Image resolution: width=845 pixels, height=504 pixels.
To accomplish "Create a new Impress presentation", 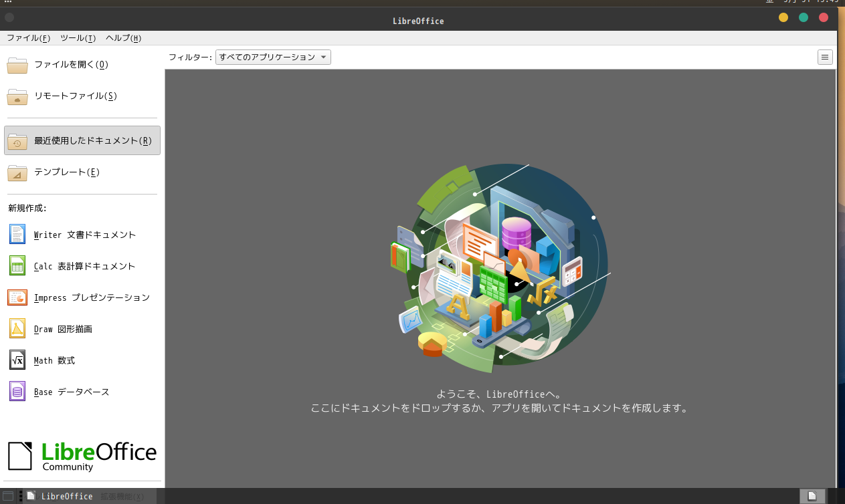I will 82,297.
